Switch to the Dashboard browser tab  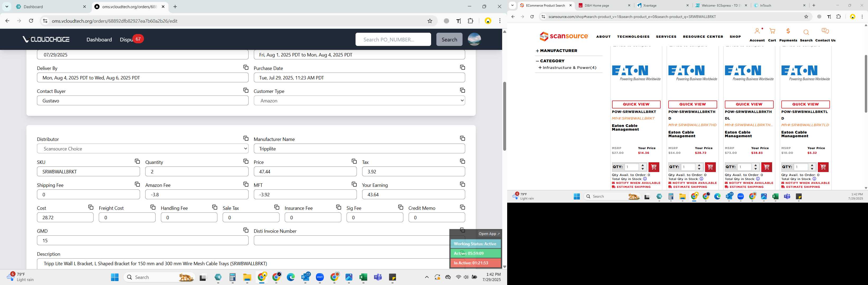50,7
